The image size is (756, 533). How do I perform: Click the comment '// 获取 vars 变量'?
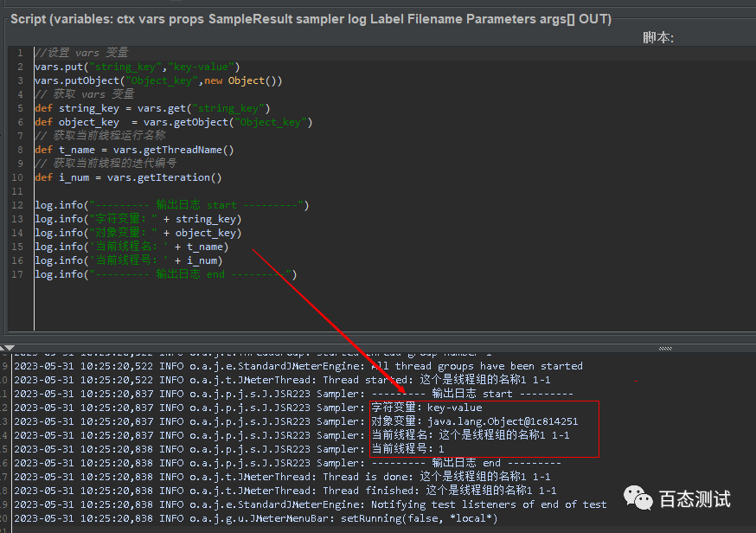(85, 94)
